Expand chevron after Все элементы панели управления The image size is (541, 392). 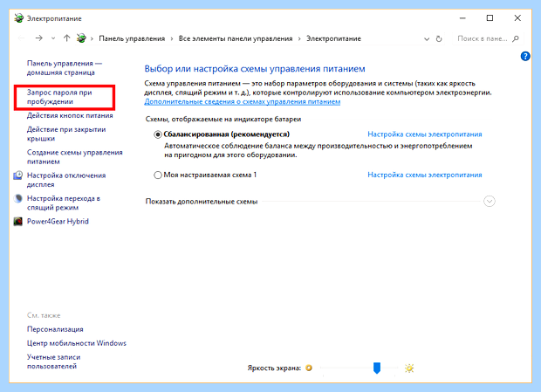[299, 38]
